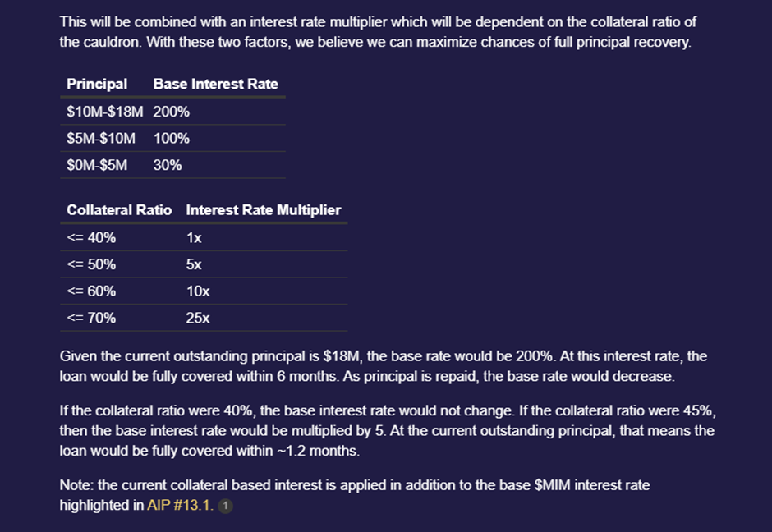Click the Interest Rate Multiplier column header
The width and height of the screenshot is (772, 532).
[x=263, y=210]
